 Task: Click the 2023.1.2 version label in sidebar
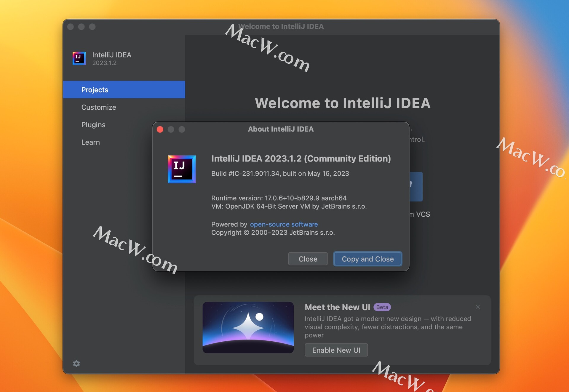click(x=104, y=63)
